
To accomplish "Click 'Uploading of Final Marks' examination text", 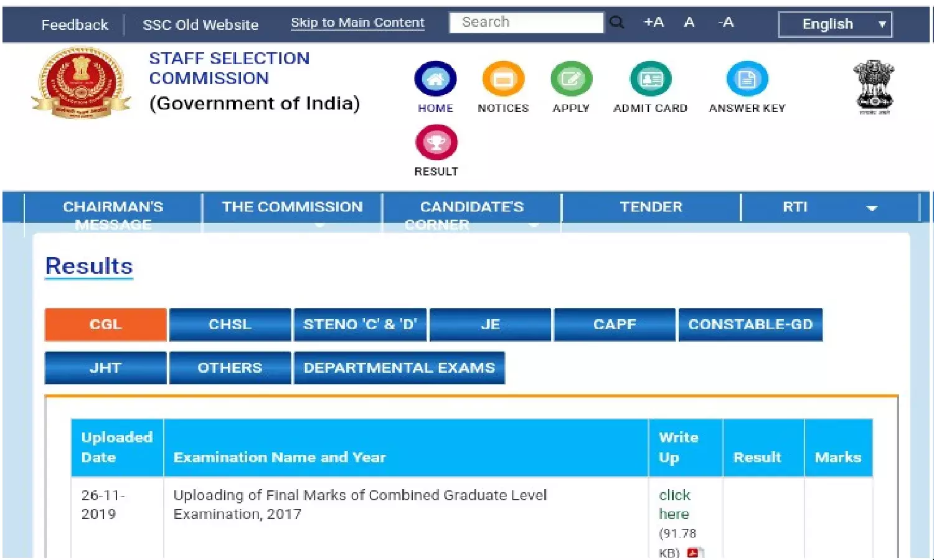I will (360, 505).
